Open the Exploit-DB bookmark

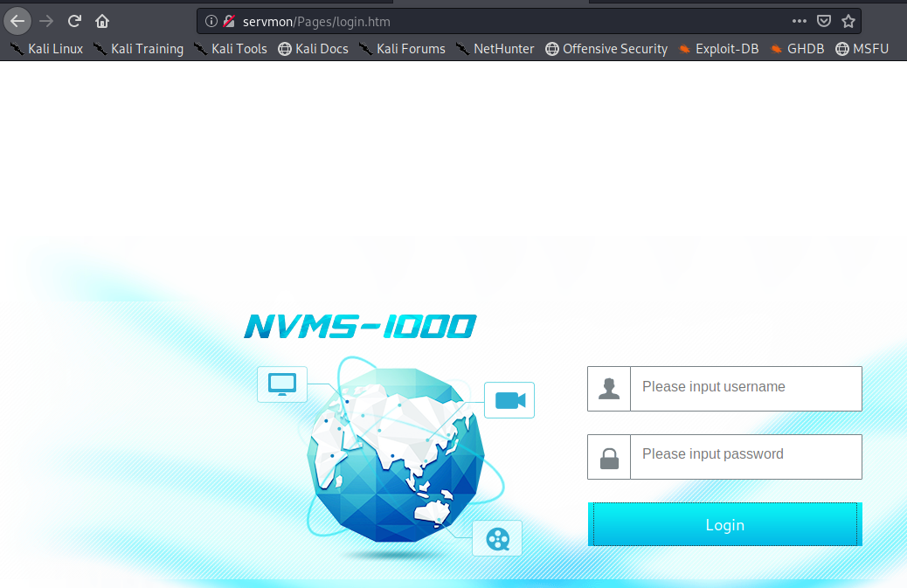click(718, 49)
